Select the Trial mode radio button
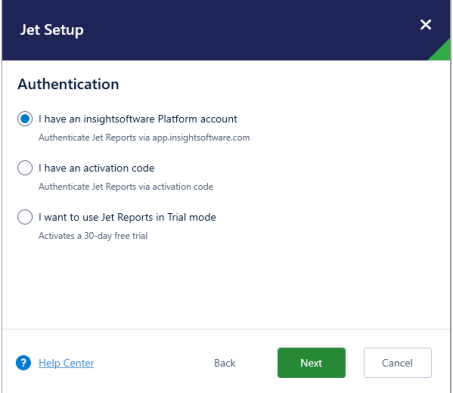453x393 pixels. [25, 217]
